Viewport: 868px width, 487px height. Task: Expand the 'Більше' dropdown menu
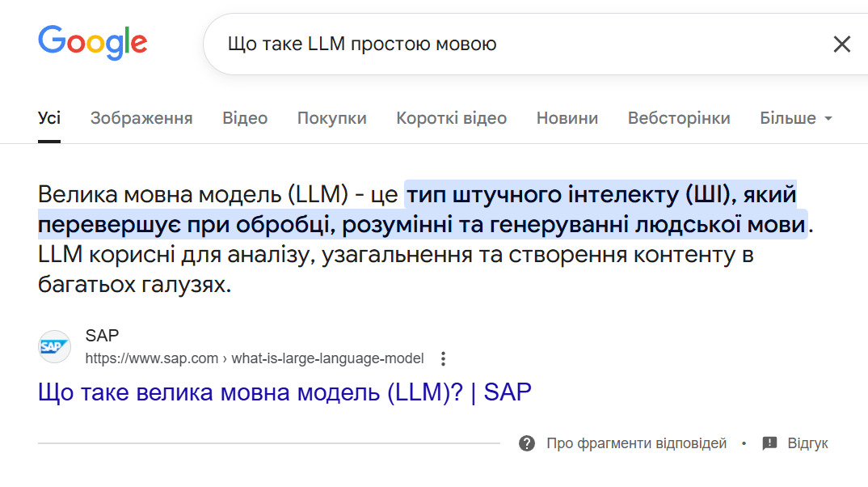pyautogui.click(x=795, y=118)
